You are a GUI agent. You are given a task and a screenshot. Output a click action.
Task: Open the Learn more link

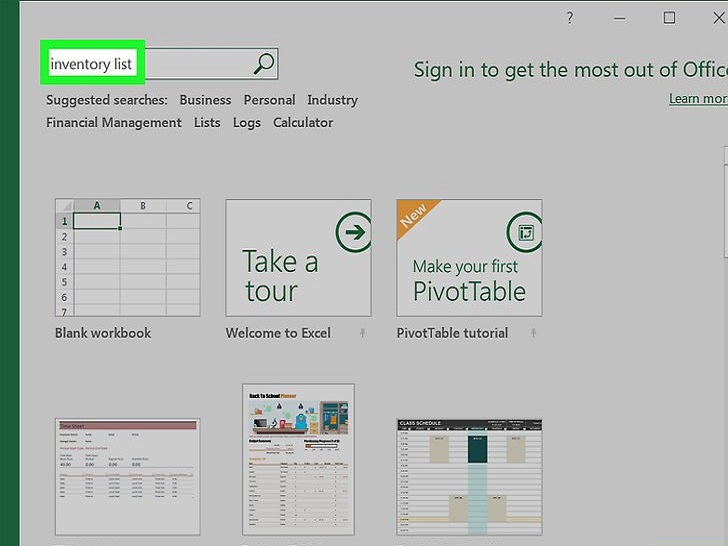pos(698,98)
